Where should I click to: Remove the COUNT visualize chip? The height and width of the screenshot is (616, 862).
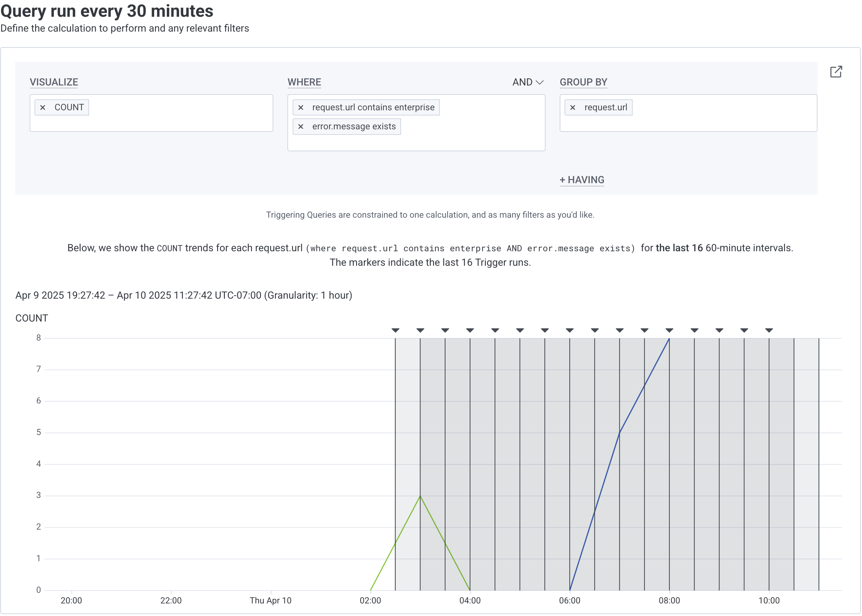point(43,108)
